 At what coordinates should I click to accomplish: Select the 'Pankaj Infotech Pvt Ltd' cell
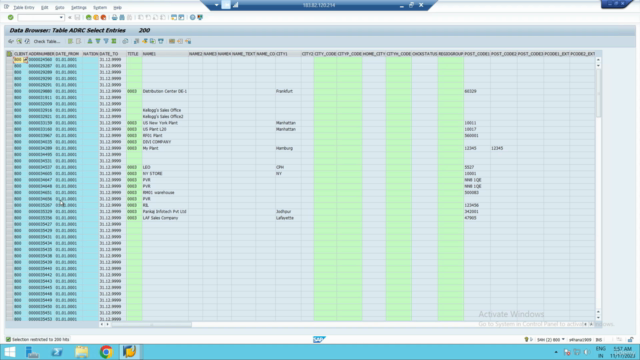click(165, 211)
